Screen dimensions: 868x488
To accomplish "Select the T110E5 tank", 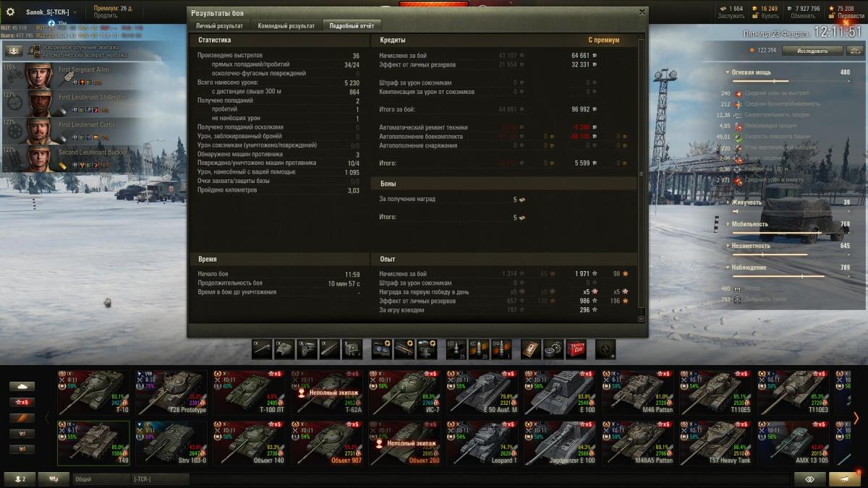I will 715,392.
